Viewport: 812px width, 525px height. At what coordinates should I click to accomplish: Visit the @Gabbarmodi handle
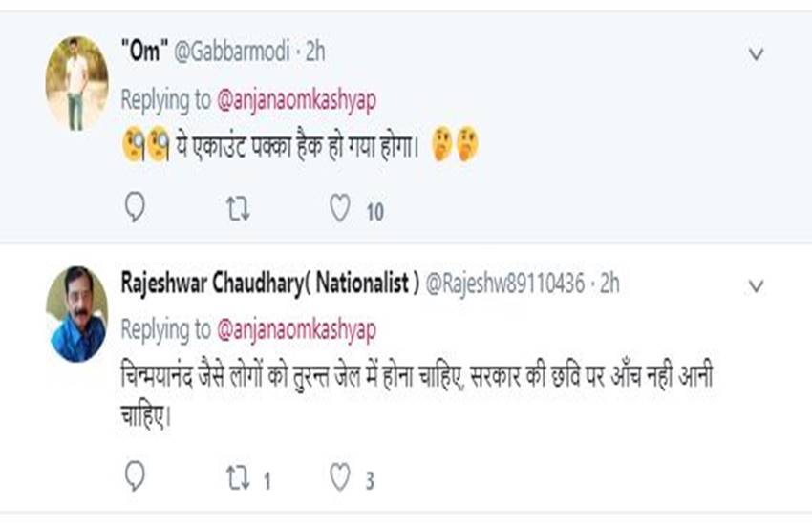[231, 52]
